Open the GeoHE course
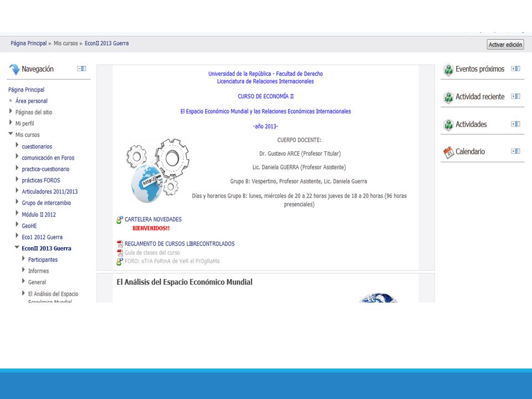532x399 pixels. tap(29, 226)
